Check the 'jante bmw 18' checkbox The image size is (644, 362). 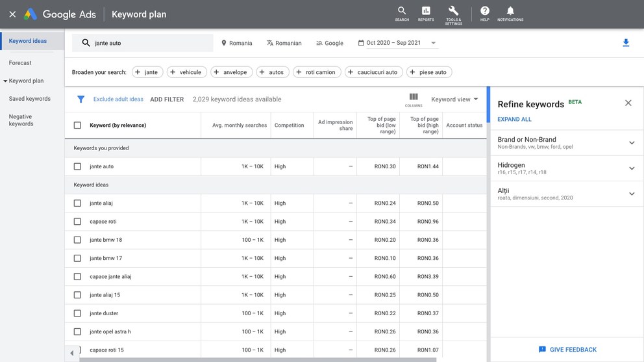77,240
